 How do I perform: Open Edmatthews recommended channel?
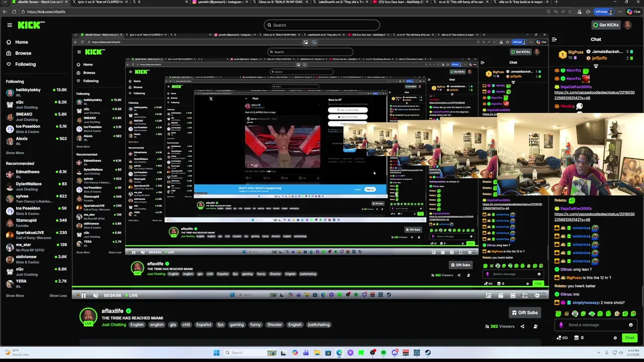35,174
